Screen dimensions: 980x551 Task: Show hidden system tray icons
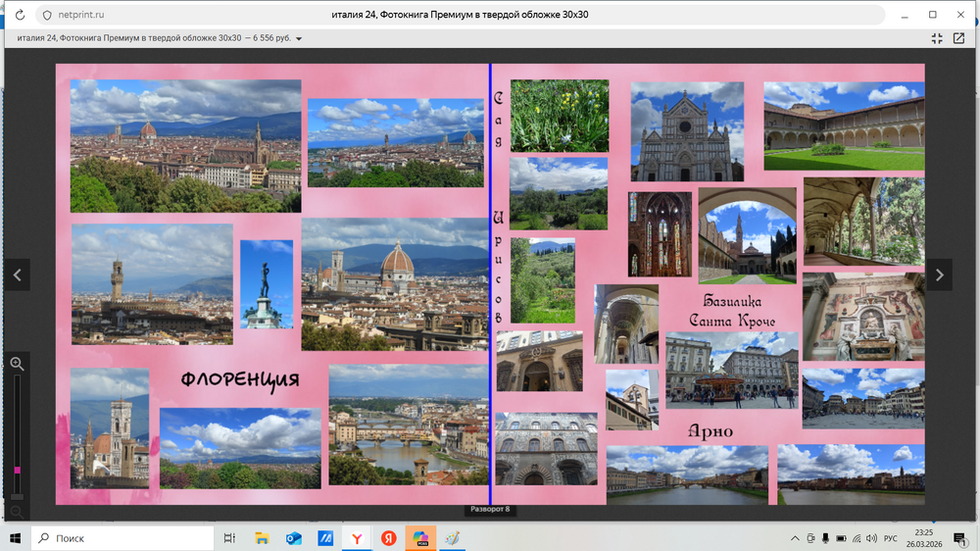tap(795, 538)
